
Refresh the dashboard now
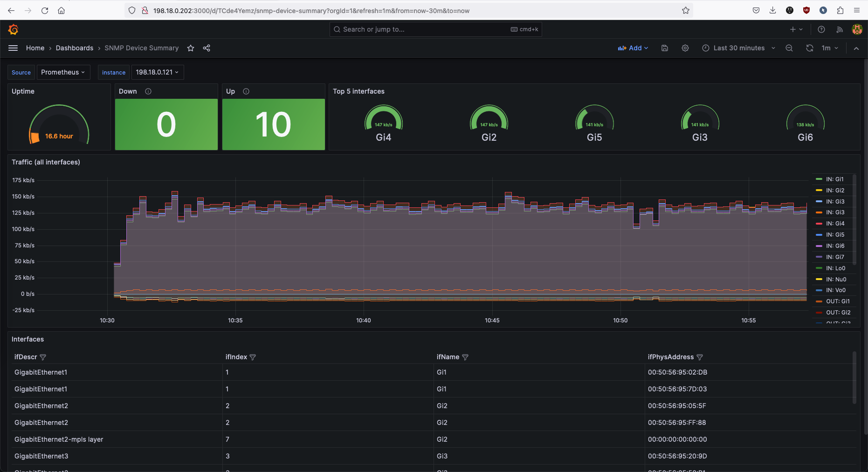pos(810,48)
